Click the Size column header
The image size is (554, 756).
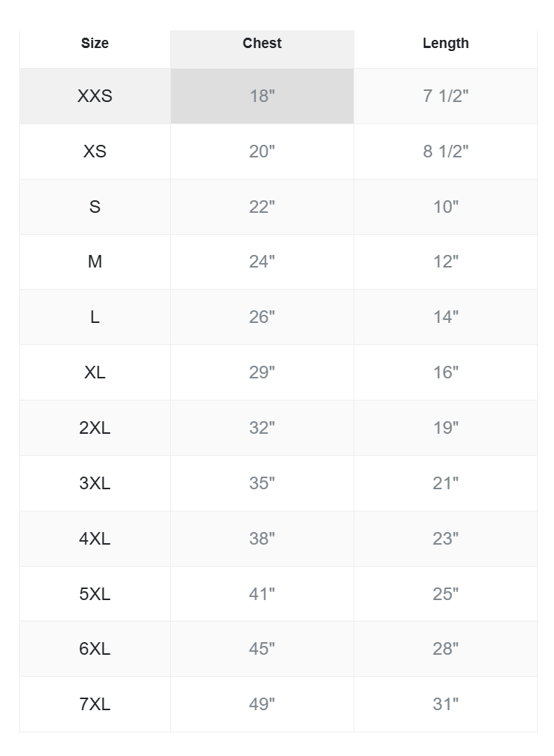click(x=95, y=44)
